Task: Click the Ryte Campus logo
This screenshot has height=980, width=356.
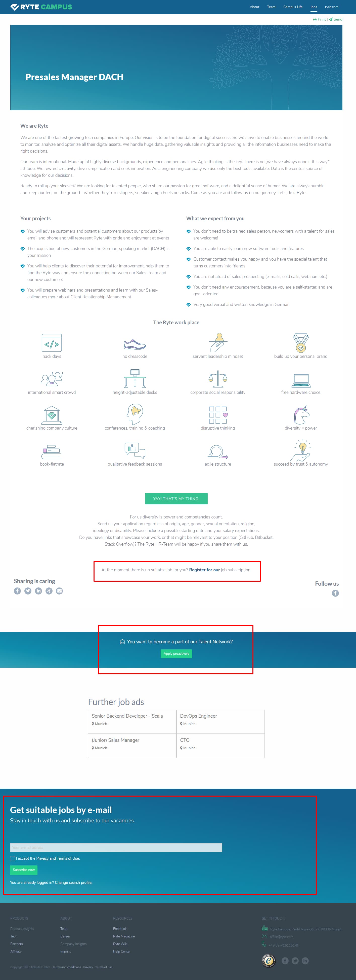Action: [x=41, y=7]
